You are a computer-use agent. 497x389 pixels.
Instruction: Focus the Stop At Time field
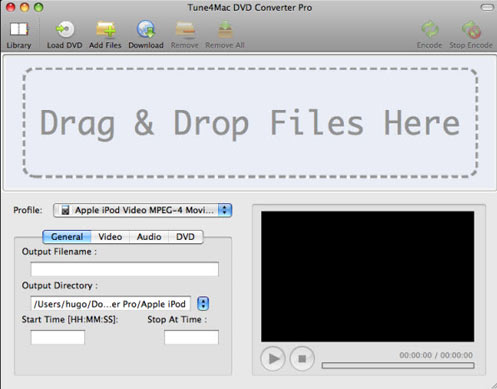point(191,337)
